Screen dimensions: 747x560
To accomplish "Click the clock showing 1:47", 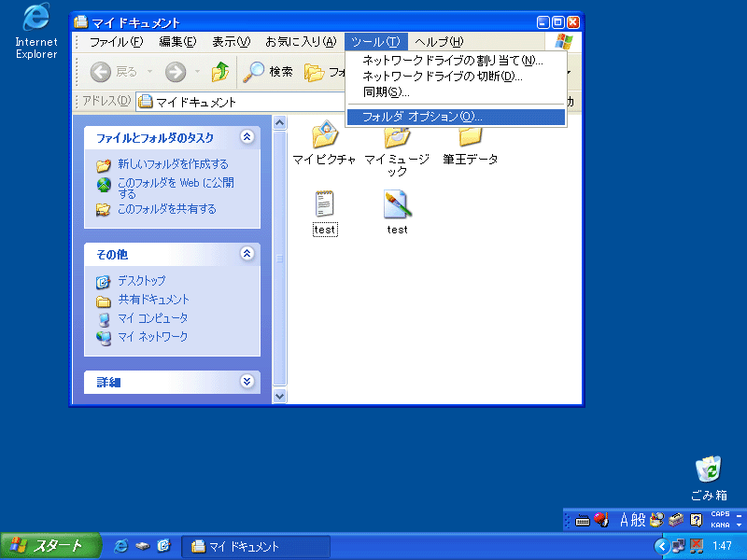I will [722, 546].
